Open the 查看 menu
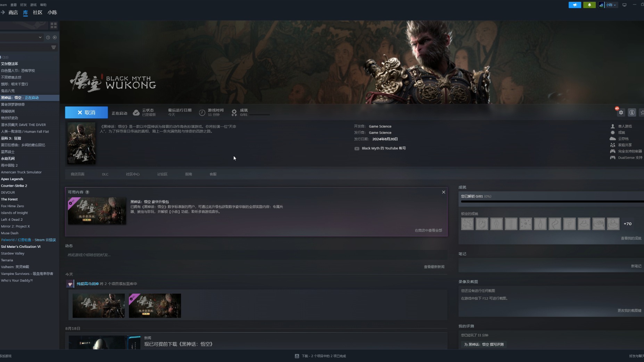This screenshot has width=644, height=362. click(x=14, y=5)
